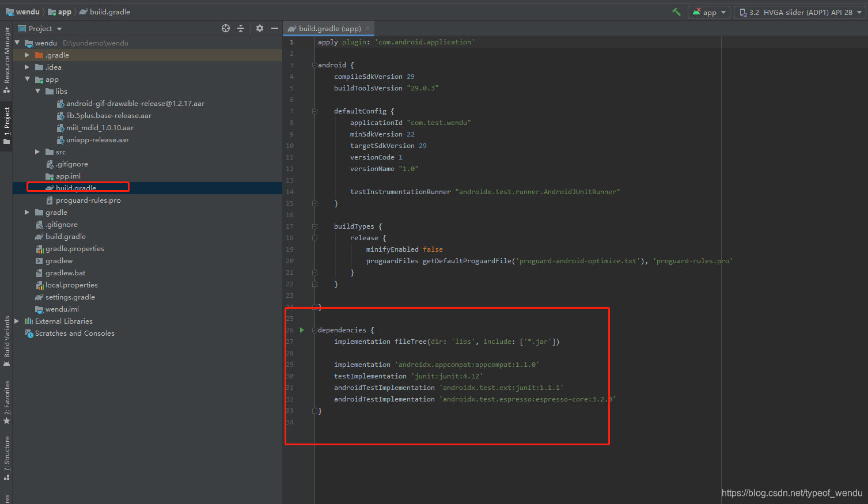The height and width of the screenshot is (504, 868).
Task: Collapse the wendu root project node
Action: click(17, 43)
